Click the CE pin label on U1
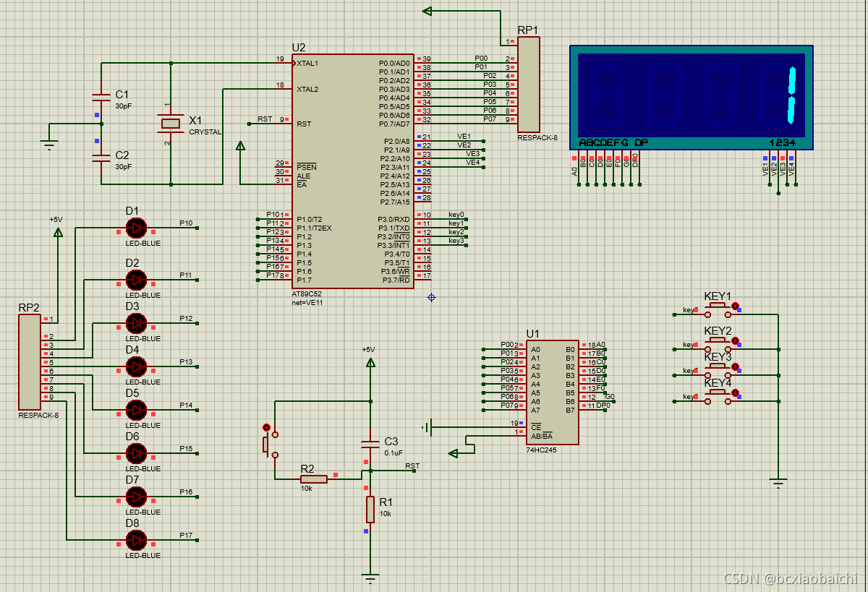 pyautogui.click(x=535, y=426)
